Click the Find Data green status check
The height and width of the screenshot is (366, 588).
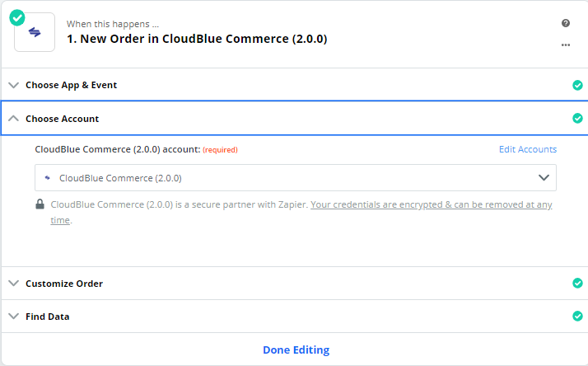click(577, 316)
